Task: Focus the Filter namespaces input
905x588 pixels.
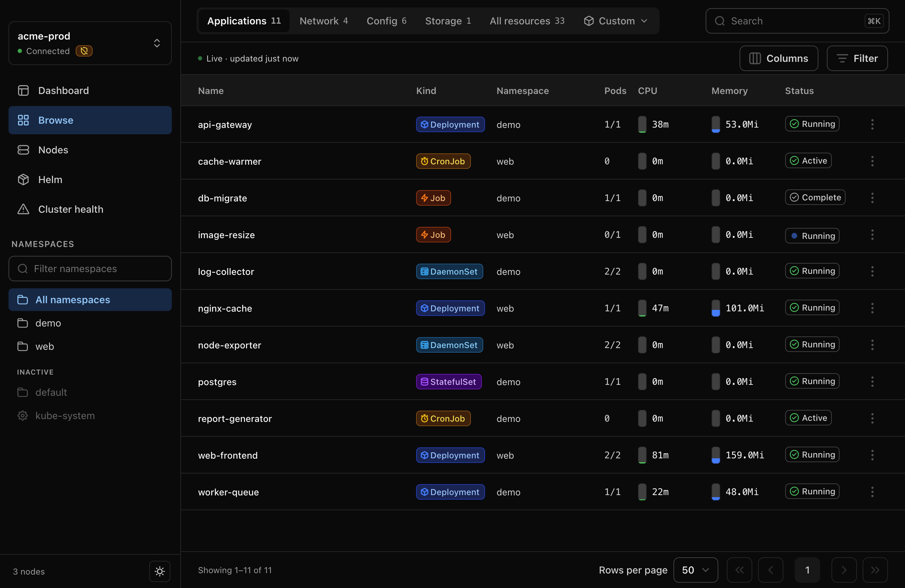Action: point(90,268)
